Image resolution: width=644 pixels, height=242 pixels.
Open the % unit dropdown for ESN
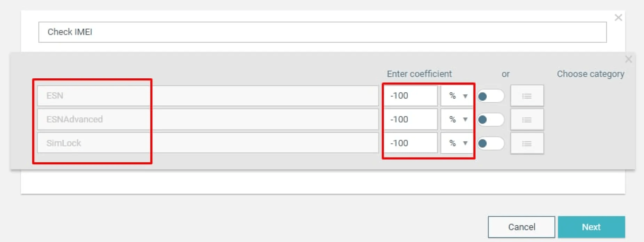457,96
